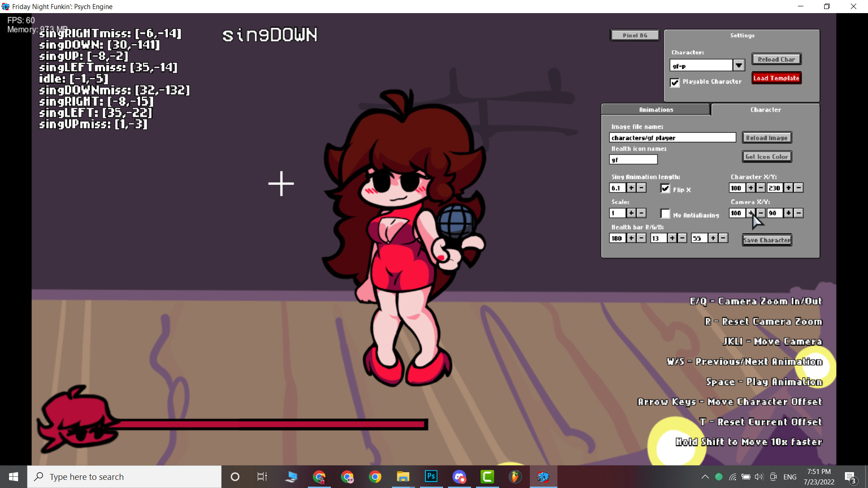Screen dimensions: 868x488
Task: Decrease Sing Animation length with minus button
Action: tap(642, 188)
